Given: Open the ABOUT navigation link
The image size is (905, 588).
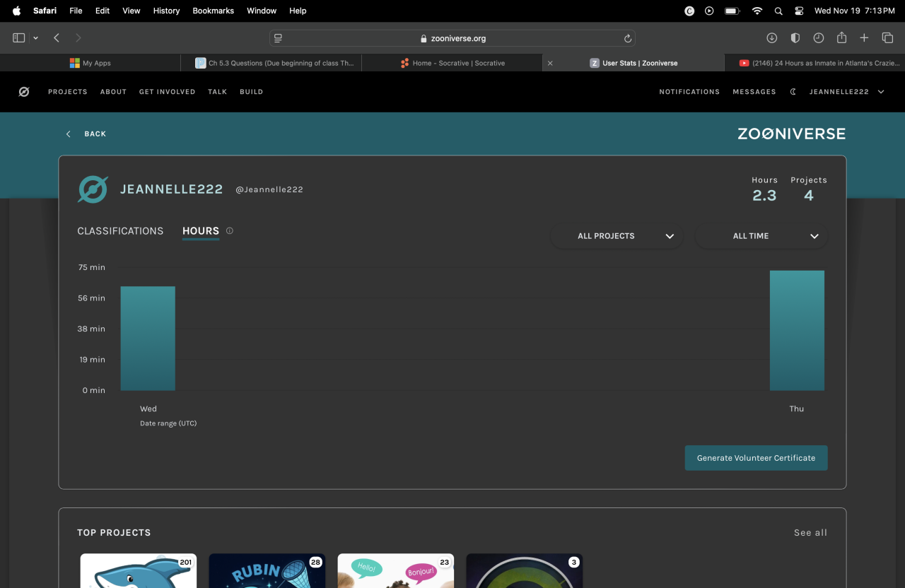Looking at the screenshot, I should click(113, 92).
